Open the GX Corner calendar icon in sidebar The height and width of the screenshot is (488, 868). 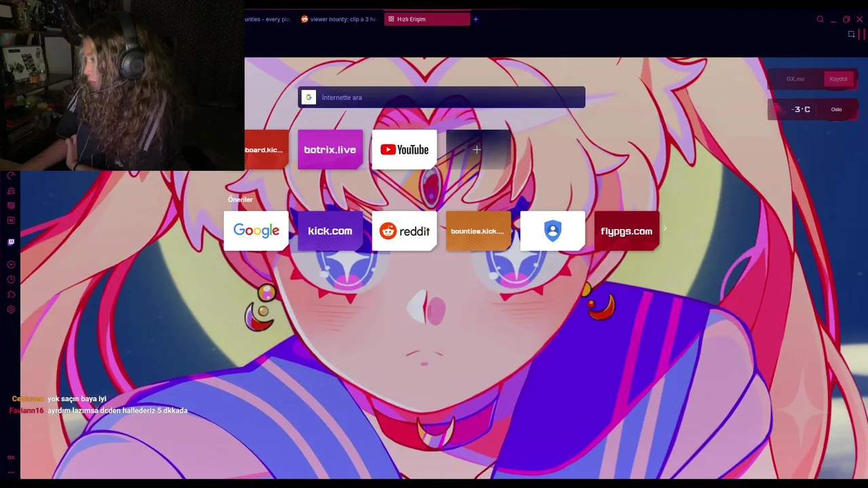point(11,205)
